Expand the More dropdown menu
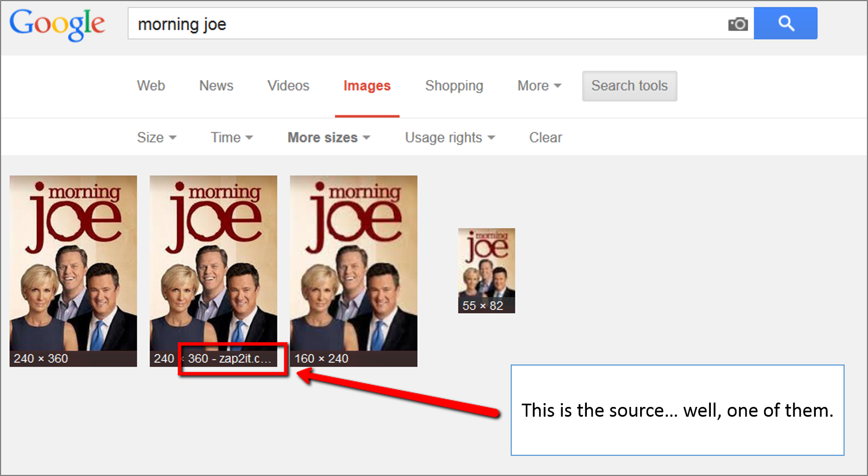 [x=539, y=86]
